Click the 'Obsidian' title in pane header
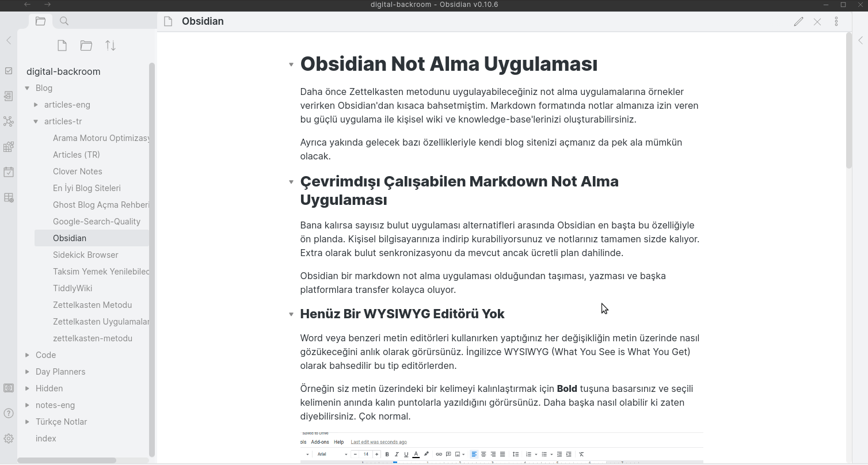This screenshot has height=465, width=868. pyautogui.click(x=203, y=21)
